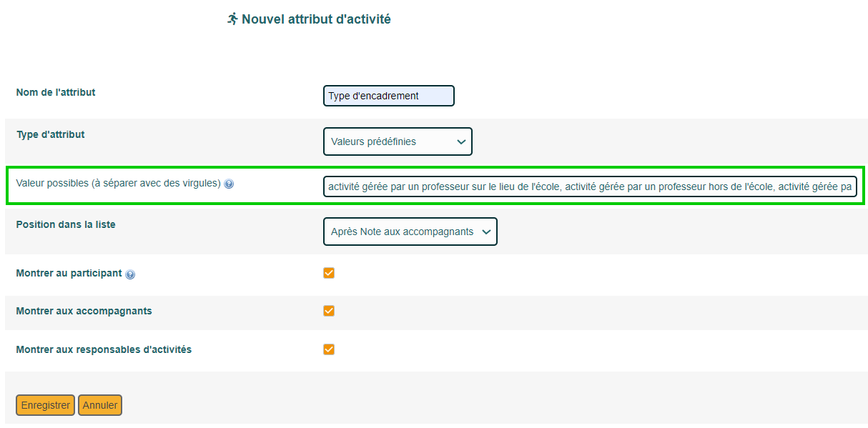
Task: Click the Type d'attribut label
Action: [x=50, y=134]
